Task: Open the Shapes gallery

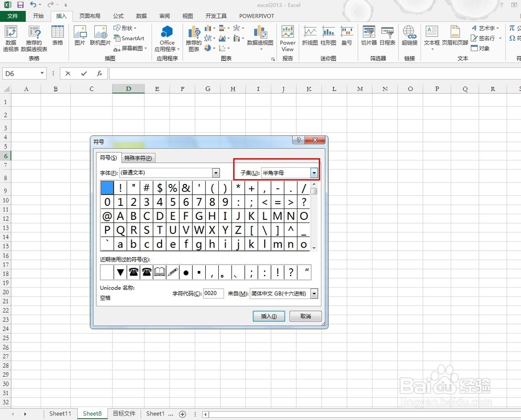Action: point(125,28)
